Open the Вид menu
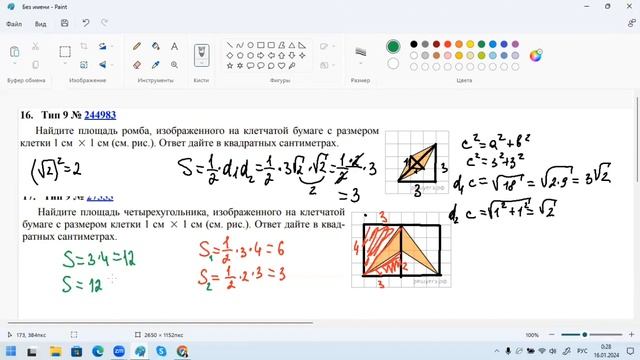 pyautogui.click(x=40, y=24)
